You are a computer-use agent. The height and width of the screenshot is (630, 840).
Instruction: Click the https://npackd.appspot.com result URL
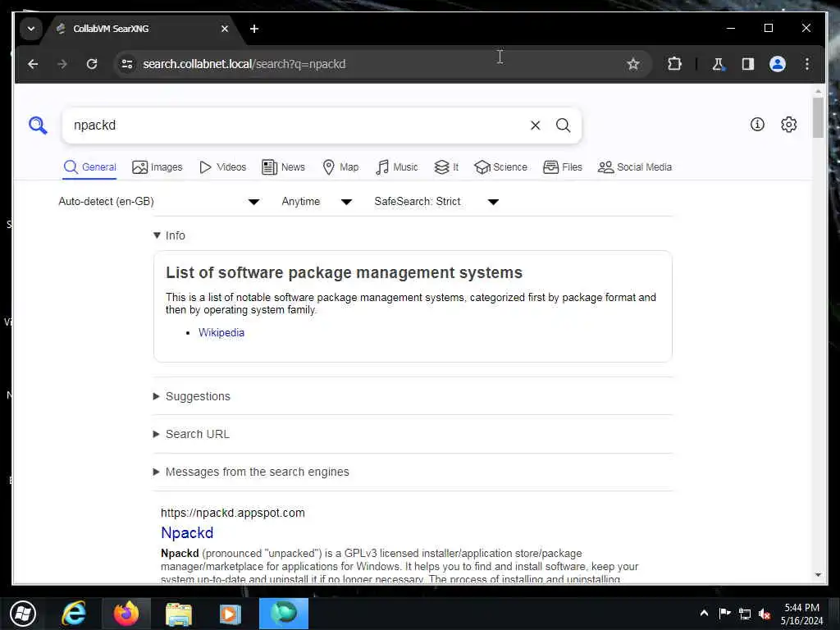click(x=232, y=513)
